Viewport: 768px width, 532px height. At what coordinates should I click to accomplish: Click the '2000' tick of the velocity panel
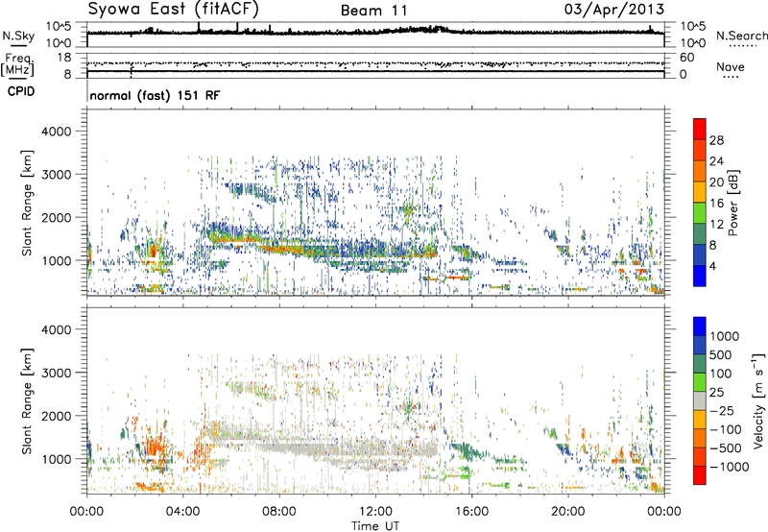tap(57, 417)
